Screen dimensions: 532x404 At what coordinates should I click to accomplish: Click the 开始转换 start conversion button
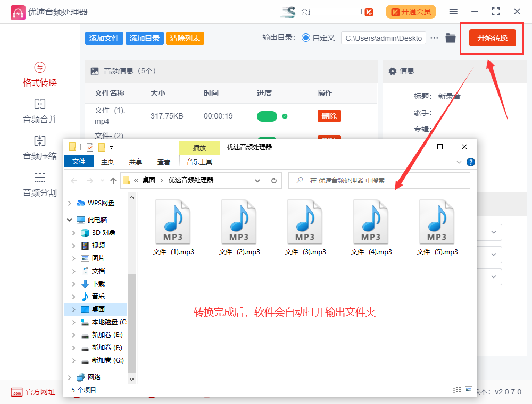(x=492, y=38)
